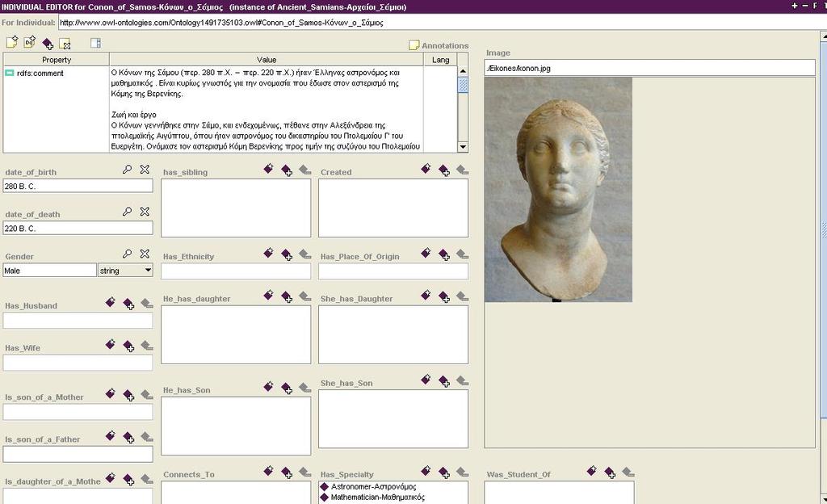Add an existing instance to Is_daughter_of_a_Mothe
Screen dimensions: 827x504
[x=128, y=479]
